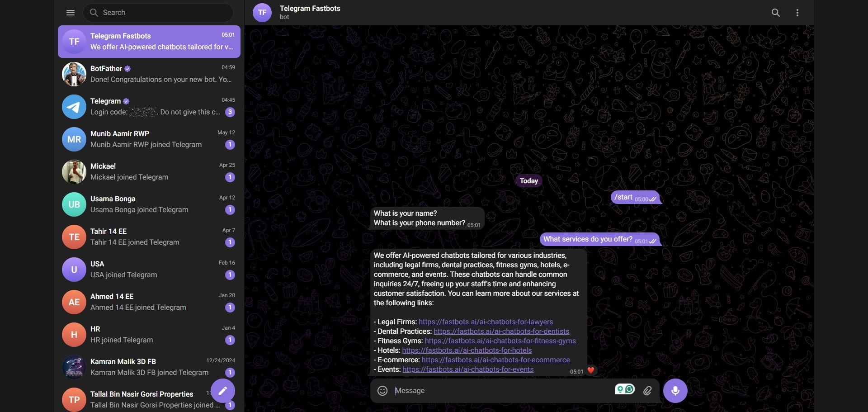The height and width of the screenshot is (412, 868).
Task: Click the TE avatar of Tahir 14 EE
Action: 74,237
